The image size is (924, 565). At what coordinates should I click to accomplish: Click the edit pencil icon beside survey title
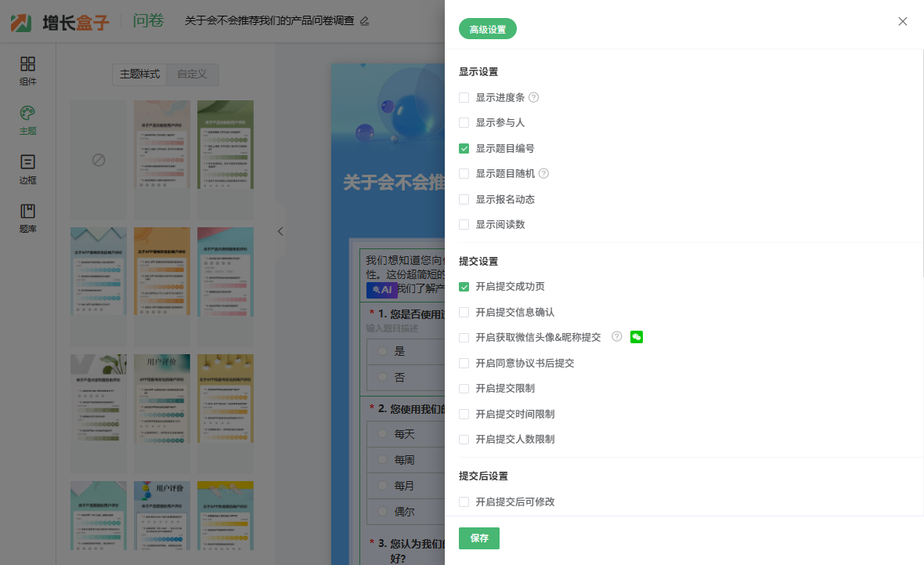364,21
